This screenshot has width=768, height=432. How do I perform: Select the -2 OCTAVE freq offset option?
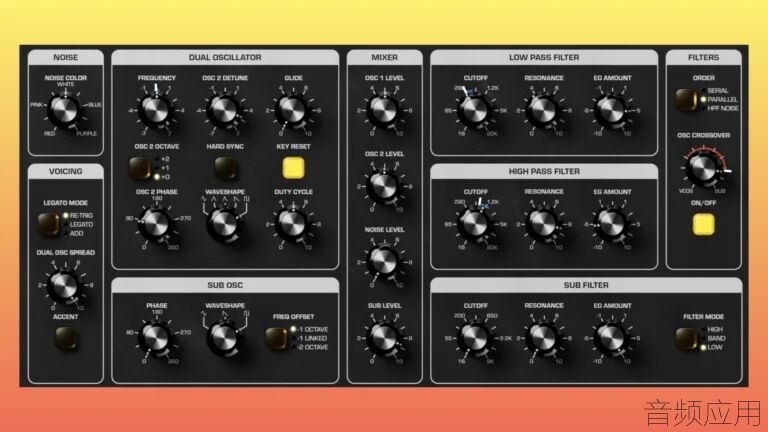tap(310, 347)
